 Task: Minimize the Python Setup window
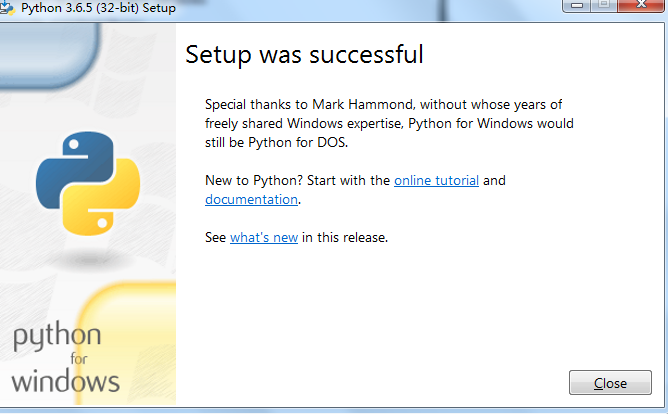coord(577,5)
